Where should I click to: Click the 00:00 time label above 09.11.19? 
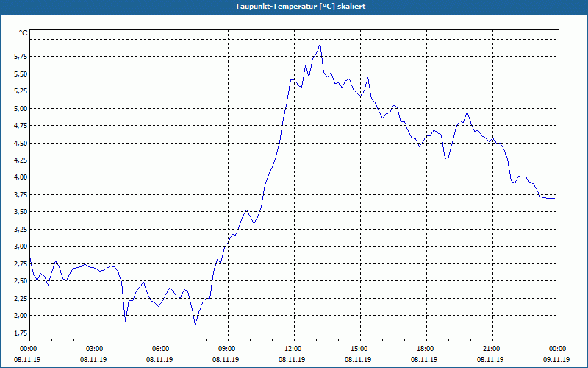(x=559, y=348)
